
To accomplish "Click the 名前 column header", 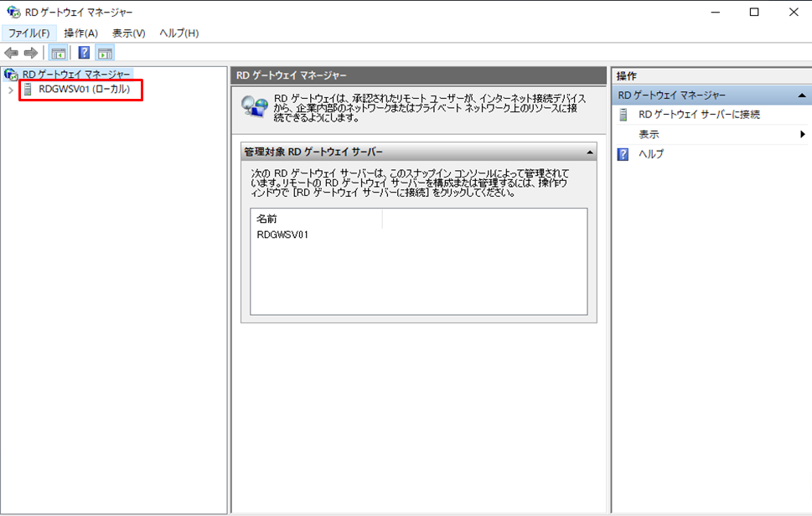I will (x=266, y=218).
